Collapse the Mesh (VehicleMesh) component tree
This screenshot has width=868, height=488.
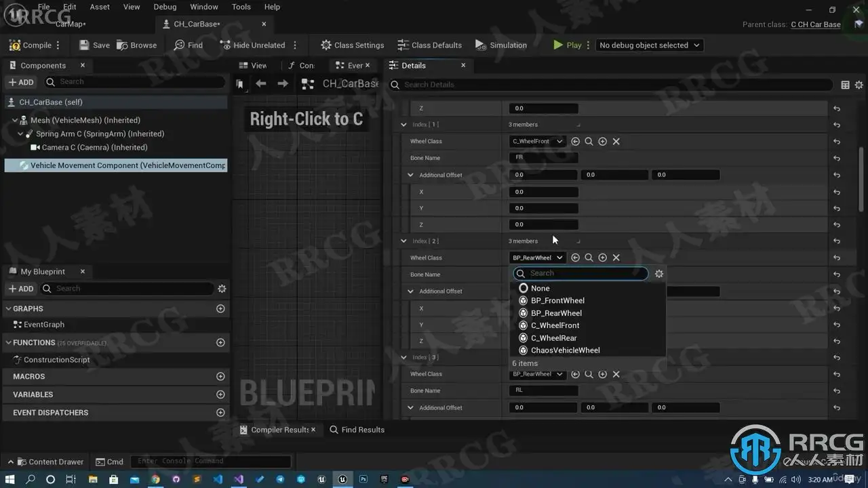(x=15, y=121)
